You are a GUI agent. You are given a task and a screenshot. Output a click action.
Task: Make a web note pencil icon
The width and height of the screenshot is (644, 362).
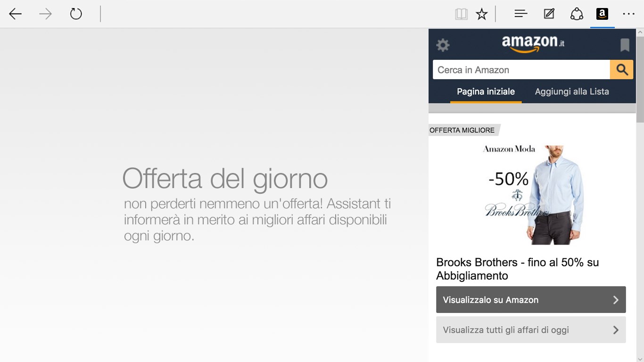(549, 14)
